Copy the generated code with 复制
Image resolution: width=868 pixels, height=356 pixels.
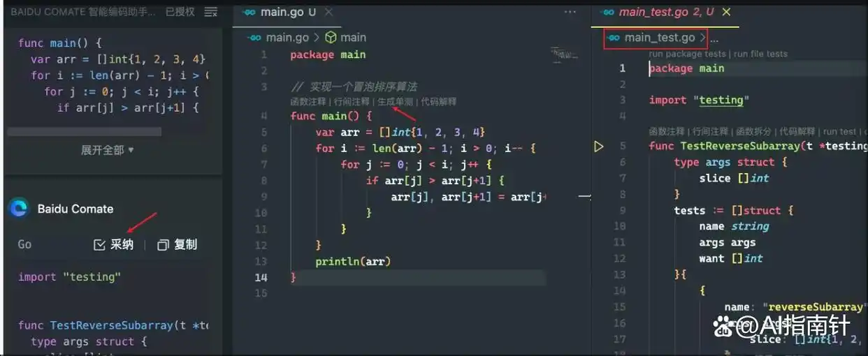[x=178, y=244]
